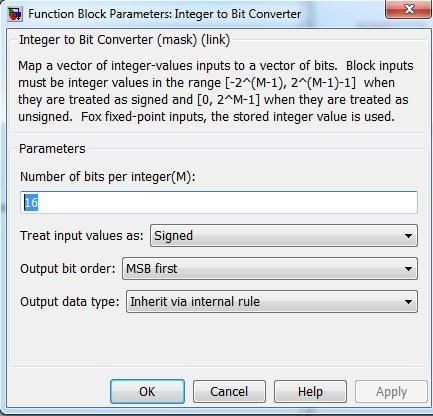The image size is (433, 416).
Task: Open block documentation via Help button
Action: [310, 392]
